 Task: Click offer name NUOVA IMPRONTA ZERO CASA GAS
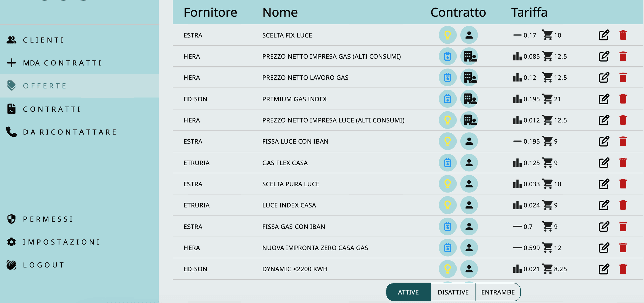(x=315, y=248)
